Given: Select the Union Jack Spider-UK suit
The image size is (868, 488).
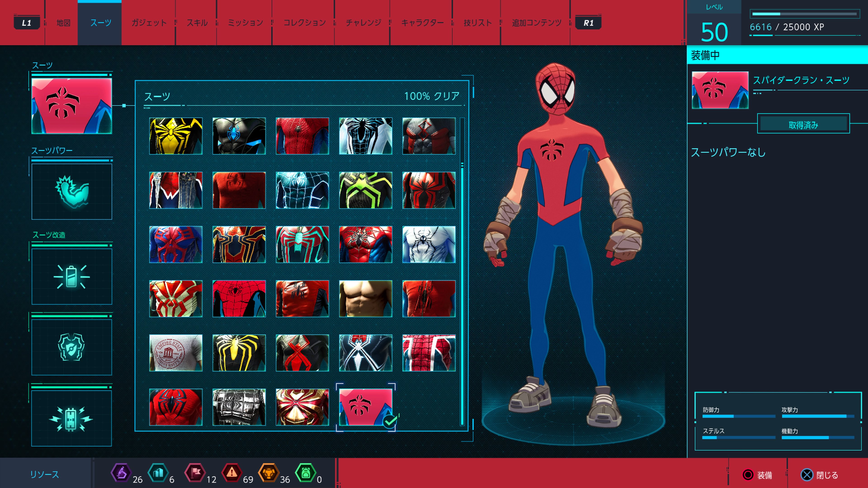Looking at the screenshot, I should pos(429,353).
